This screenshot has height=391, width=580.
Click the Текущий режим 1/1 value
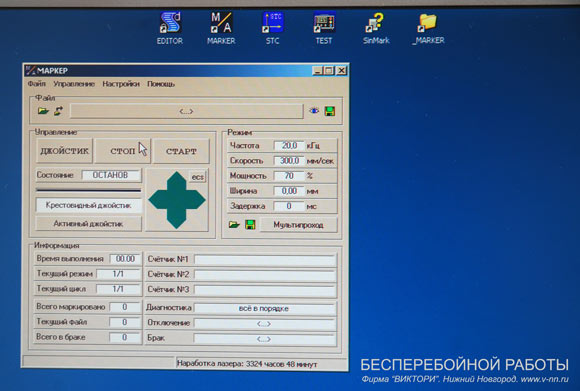coord(118,274)
